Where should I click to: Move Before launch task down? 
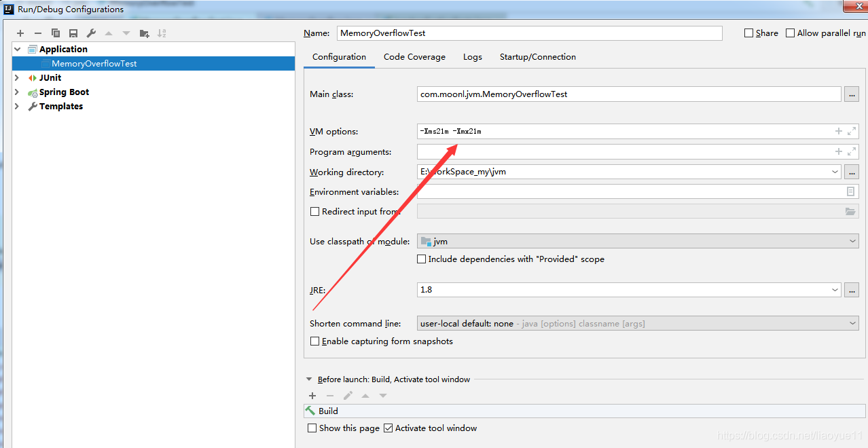coord(383,396)
